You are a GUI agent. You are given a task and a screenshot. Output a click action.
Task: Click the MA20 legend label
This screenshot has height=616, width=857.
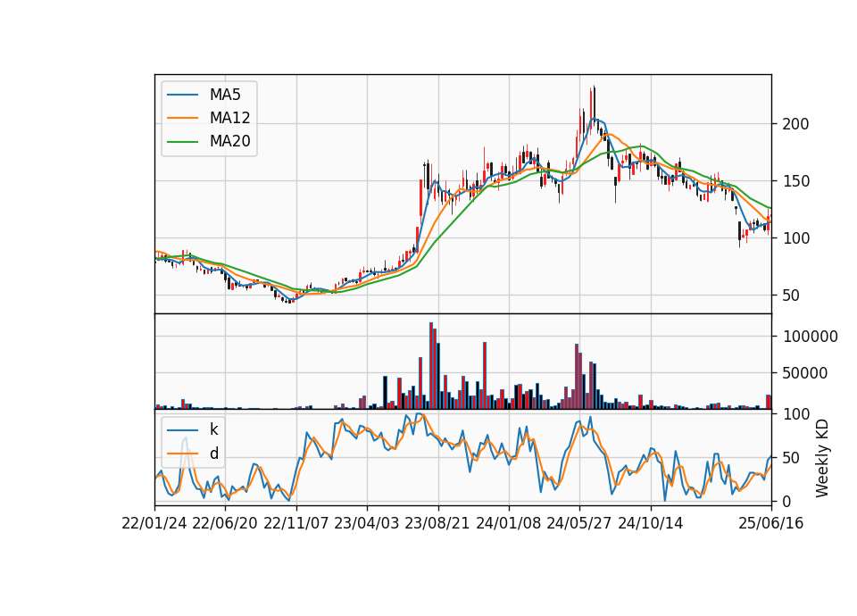tap(229, 141)
